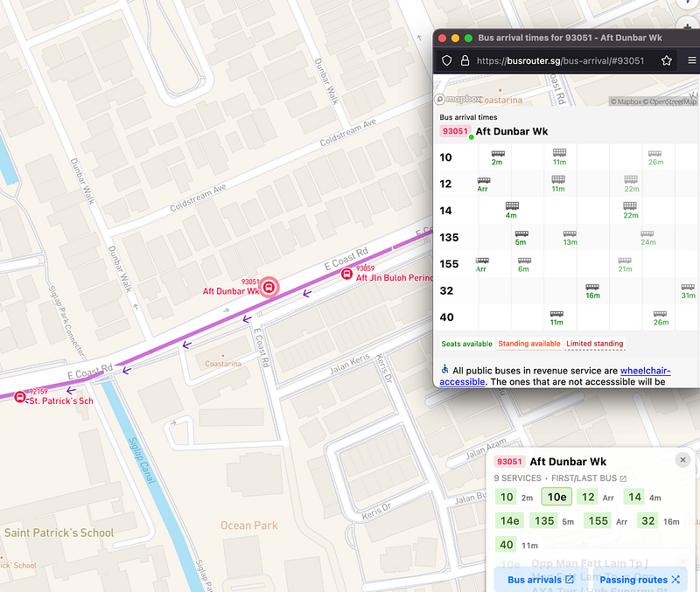Screen dimensions: 700x592
Task: Click the bus 135 icon arriving in 13m
Action: click(x=570, y=233)
